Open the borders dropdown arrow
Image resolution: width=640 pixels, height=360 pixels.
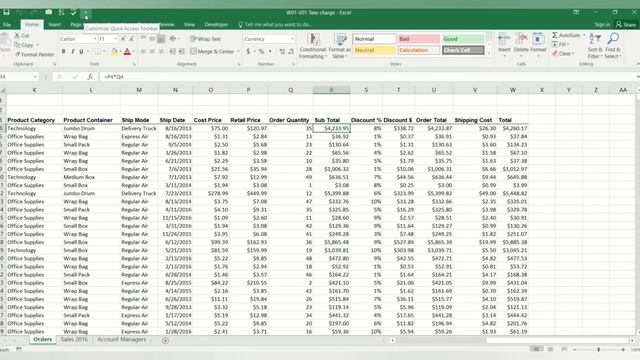(104, 51)
